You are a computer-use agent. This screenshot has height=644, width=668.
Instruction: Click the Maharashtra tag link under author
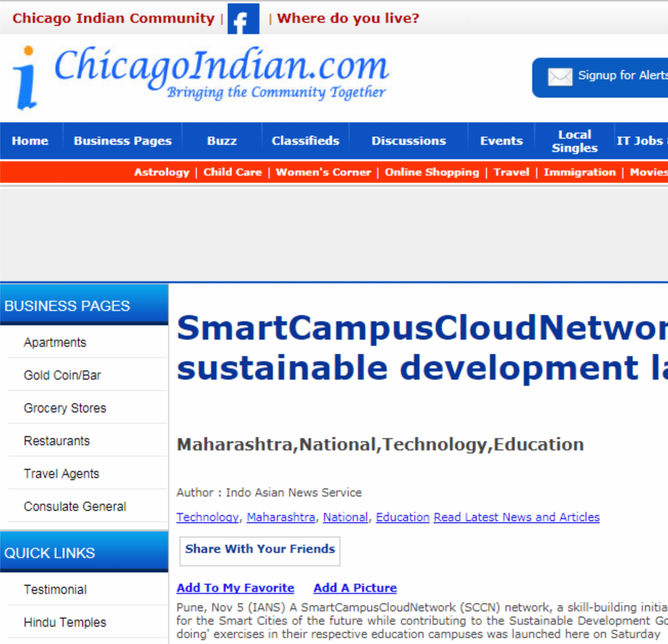pyautogui.click(x=280, y=517)
